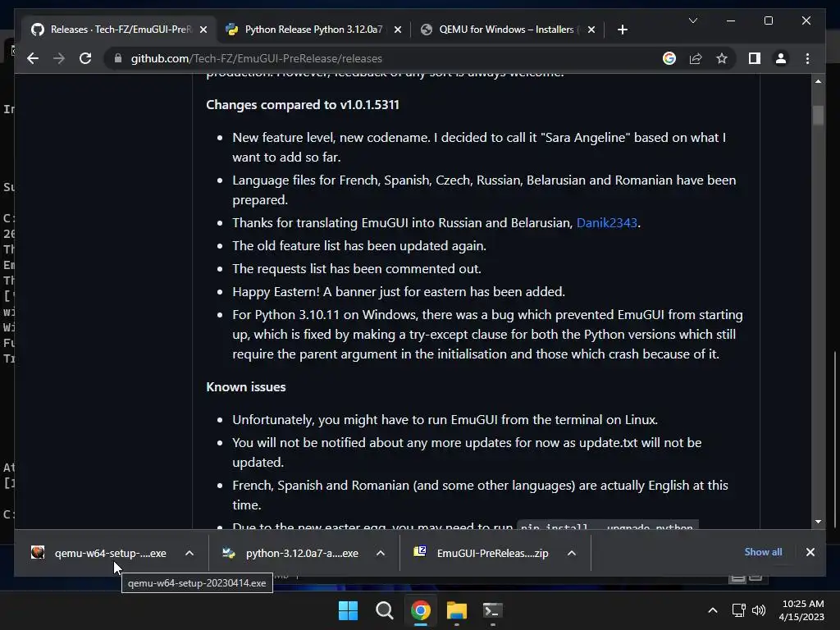Go back to previous page
840x630 pixels.
(x=33, y=58)
